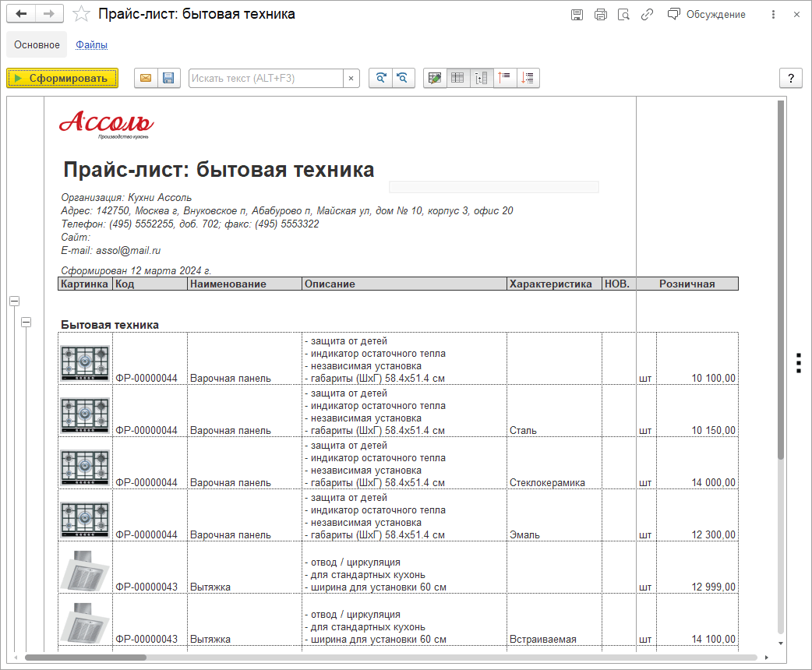Screen dimensions: 812x670
Task: Send report by email envelope icon
Action: pyautogui.click(x=145, y=78)
